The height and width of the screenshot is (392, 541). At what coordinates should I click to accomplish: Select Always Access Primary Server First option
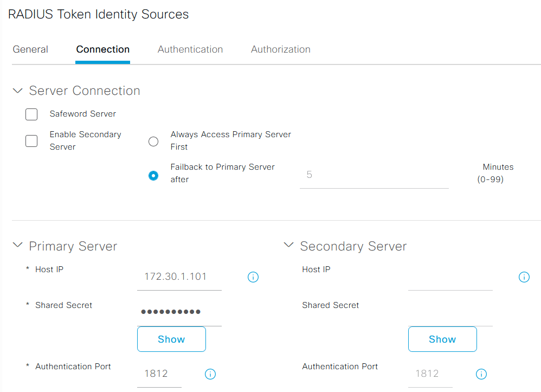pos(153,142)
